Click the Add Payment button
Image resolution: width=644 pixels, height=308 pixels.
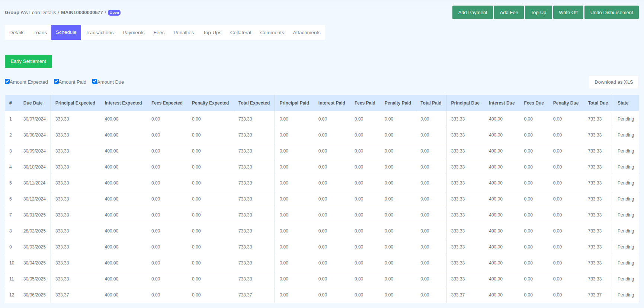(472, 12)
